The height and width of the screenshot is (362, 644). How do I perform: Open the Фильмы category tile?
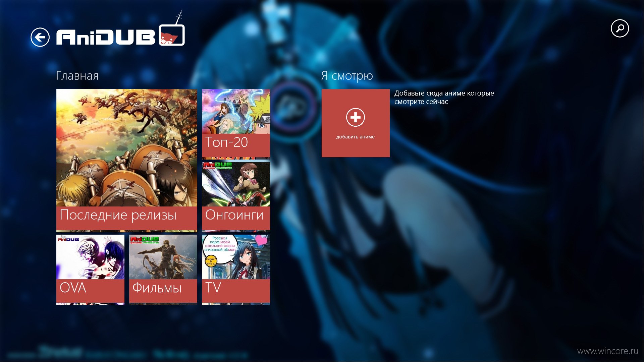click(x=163, y=270)
